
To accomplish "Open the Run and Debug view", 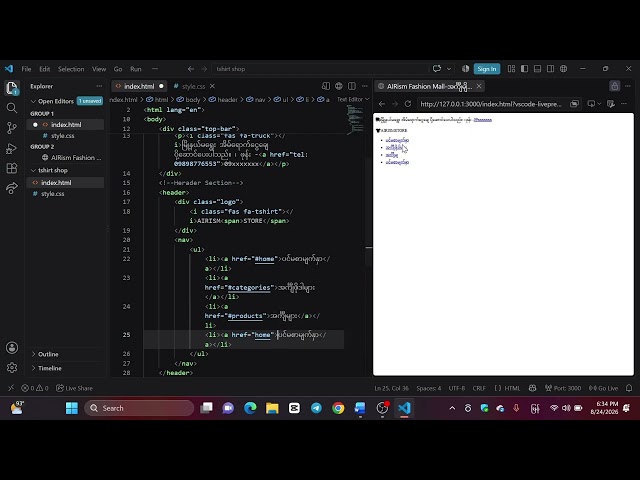I will (x=11, y=148).
